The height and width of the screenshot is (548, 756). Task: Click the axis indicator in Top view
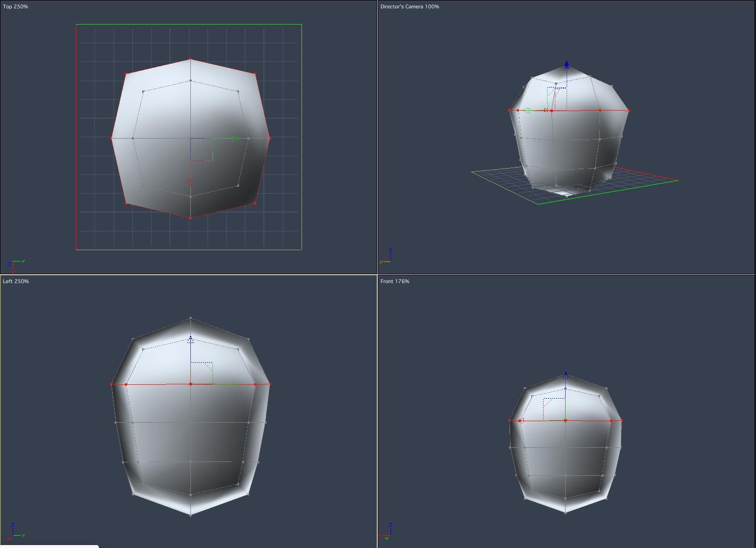(x=16, y=266)
